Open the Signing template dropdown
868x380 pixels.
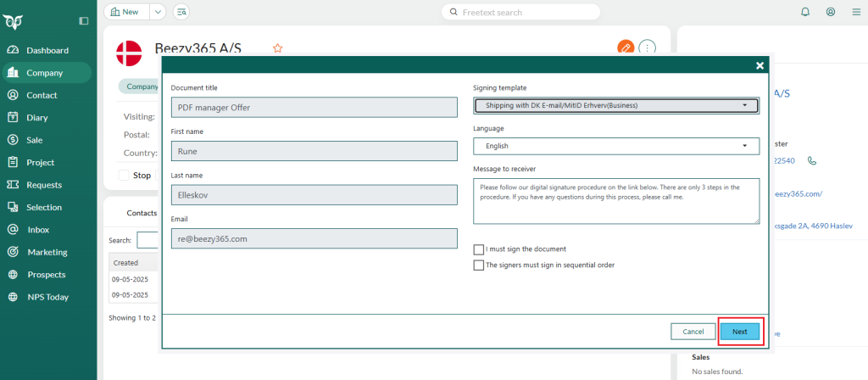coord(616,105)
